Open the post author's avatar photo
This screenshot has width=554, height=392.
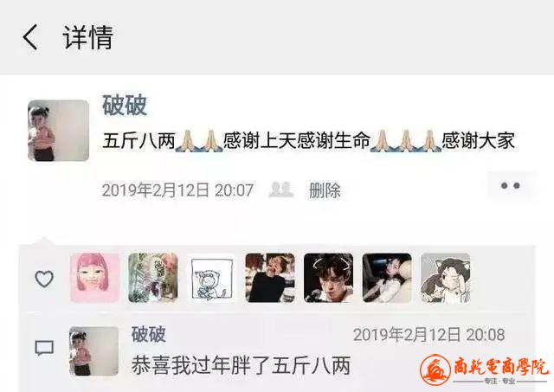58,131
